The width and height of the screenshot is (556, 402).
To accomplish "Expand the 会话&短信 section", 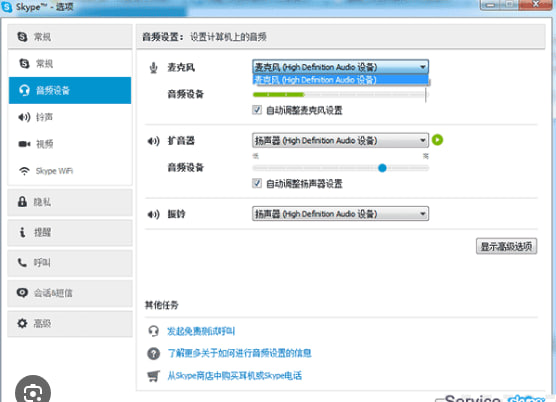I will coord(70,293).
